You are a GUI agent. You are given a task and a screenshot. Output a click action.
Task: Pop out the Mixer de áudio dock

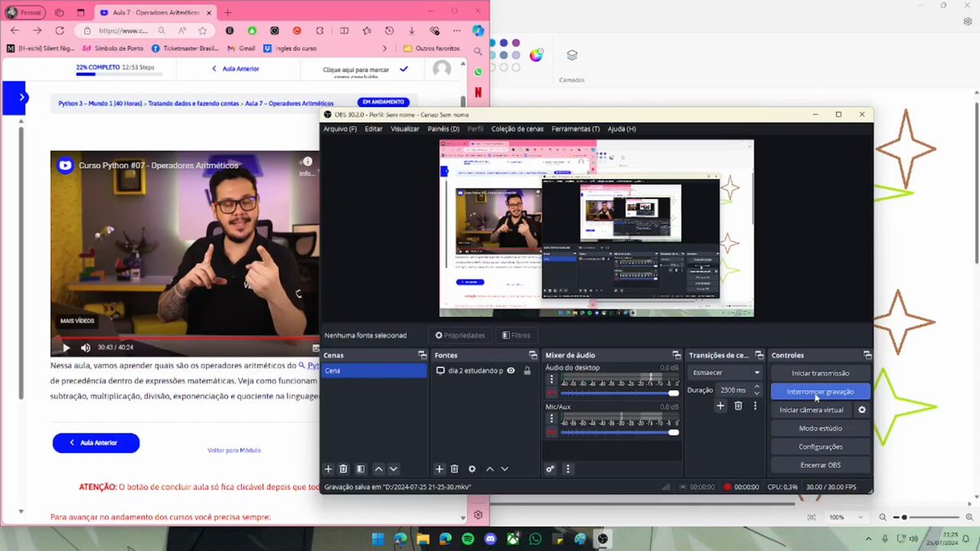pos(676,355)
